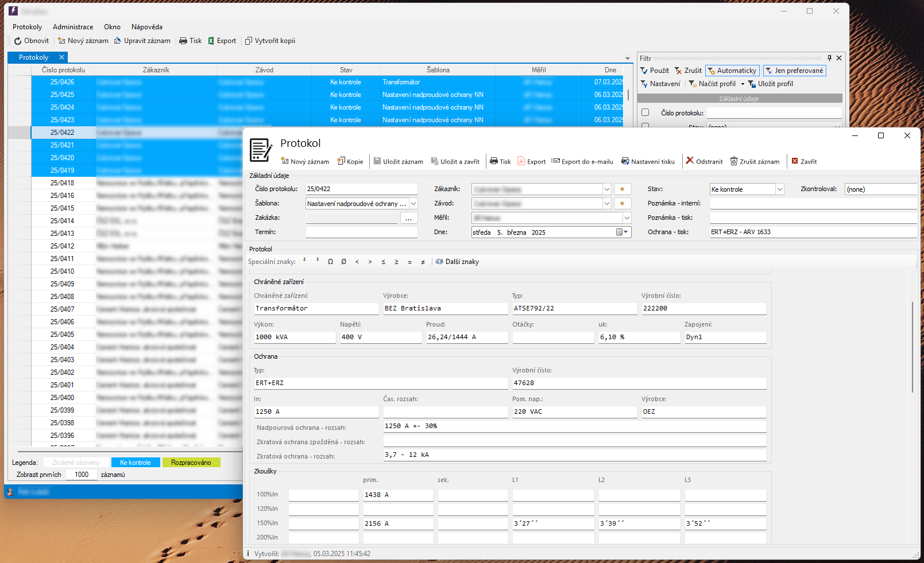
Task: Click Export in the main toolbar
Action: pos(222,41)
